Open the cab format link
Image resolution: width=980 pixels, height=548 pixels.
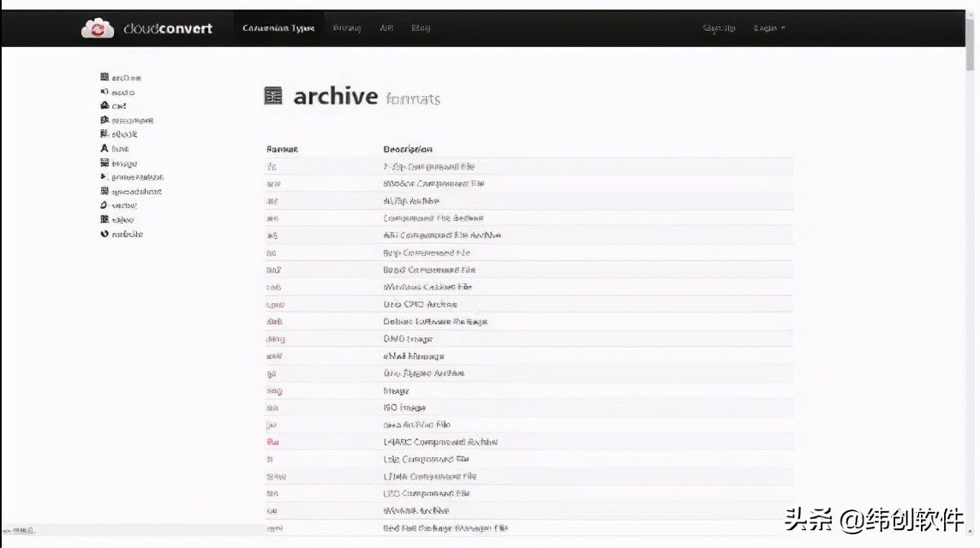tap(273, 288)
